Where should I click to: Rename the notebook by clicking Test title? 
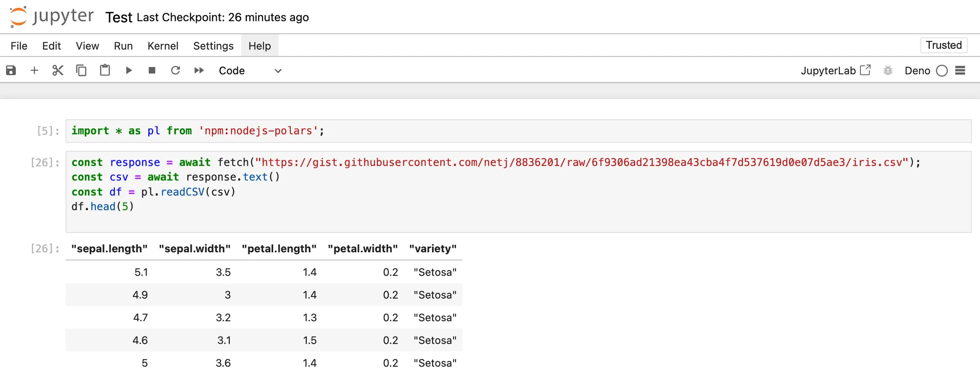[119, 17]
